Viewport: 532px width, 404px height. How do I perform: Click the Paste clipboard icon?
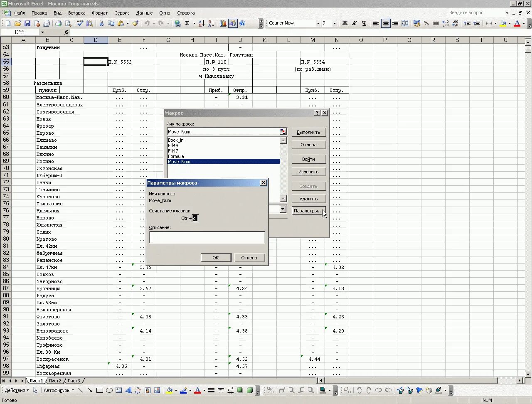(x=121, y=23)
